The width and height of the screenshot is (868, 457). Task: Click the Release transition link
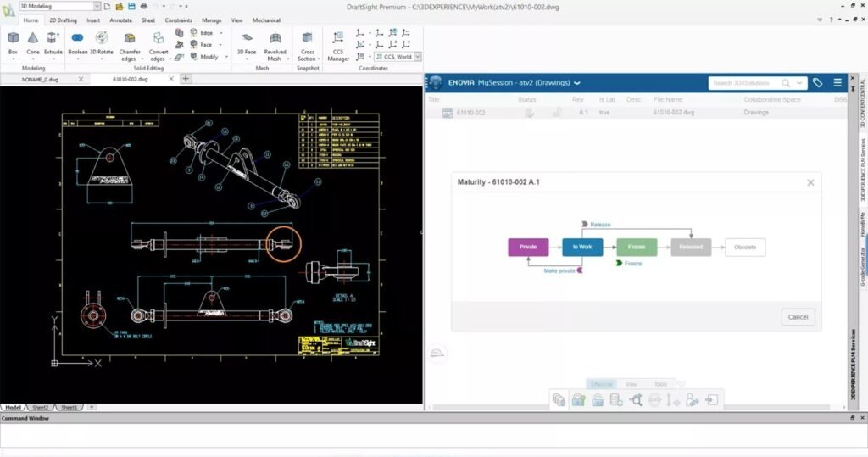pos(600,225)
